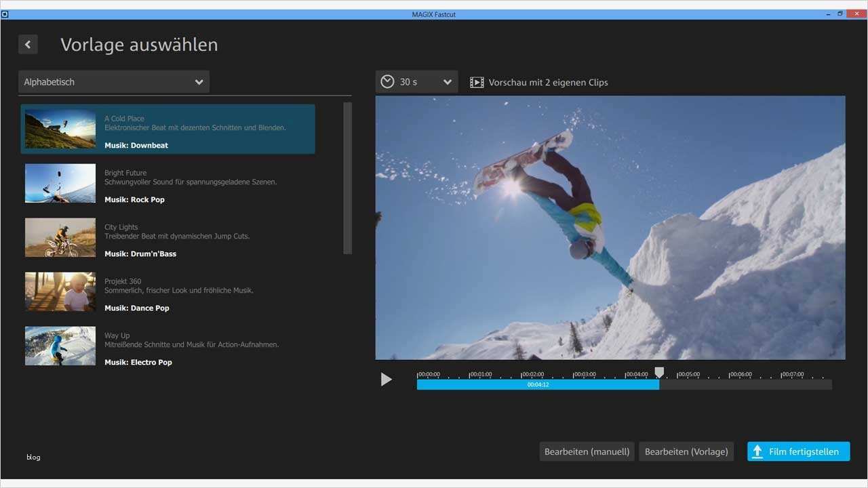
Task: Click the playhead marker above the timeline
Action: click(x=659, y=371)
